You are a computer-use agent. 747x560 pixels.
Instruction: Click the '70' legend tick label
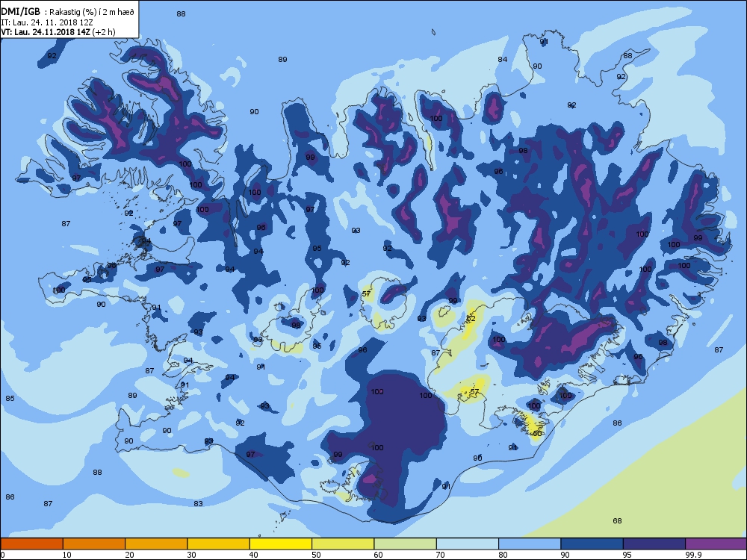[441, 555]
